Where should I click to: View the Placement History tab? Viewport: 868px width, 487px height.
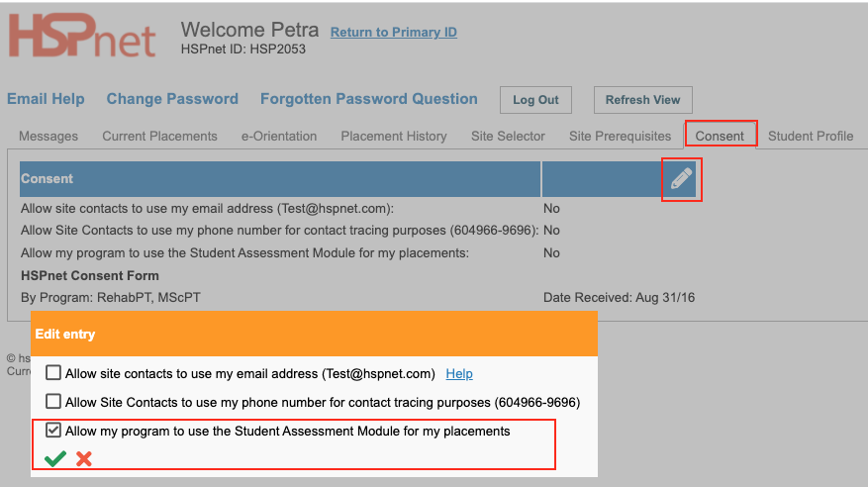pos(394,137)
